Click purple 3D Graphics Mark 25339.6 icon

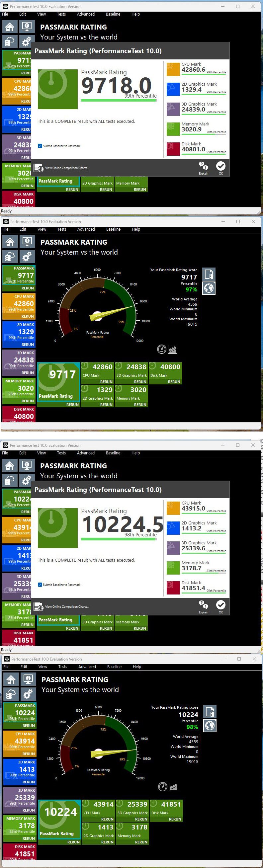(x=173, y=548)
